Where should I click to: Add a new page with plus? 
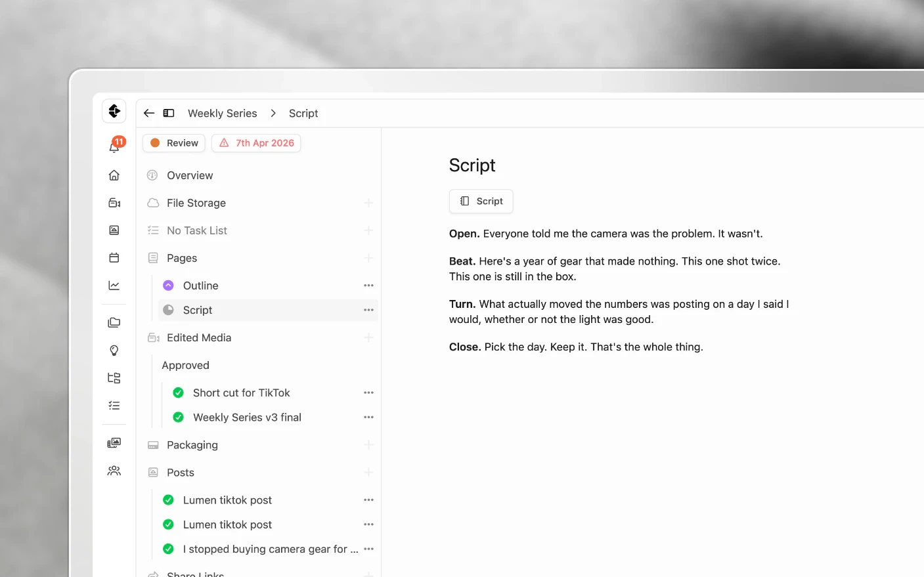tap(368, 258)
